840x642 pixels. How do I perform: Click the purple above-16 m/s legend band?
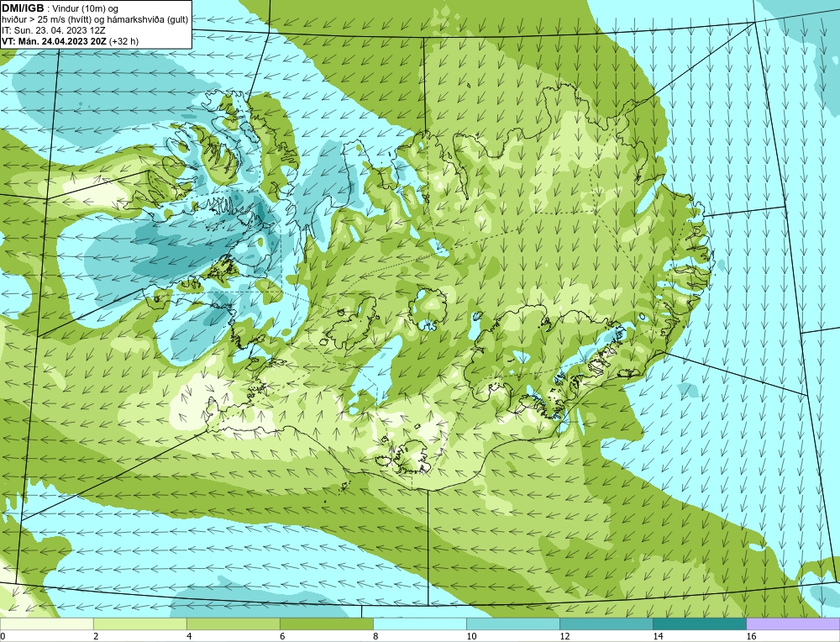click(x=793, y=624)
